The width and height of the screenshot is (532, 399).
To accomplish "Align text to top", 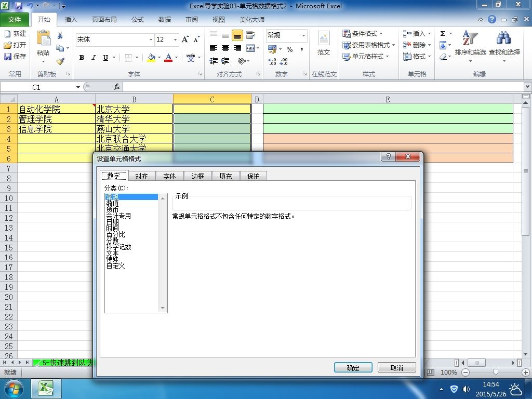I will 214,35.
